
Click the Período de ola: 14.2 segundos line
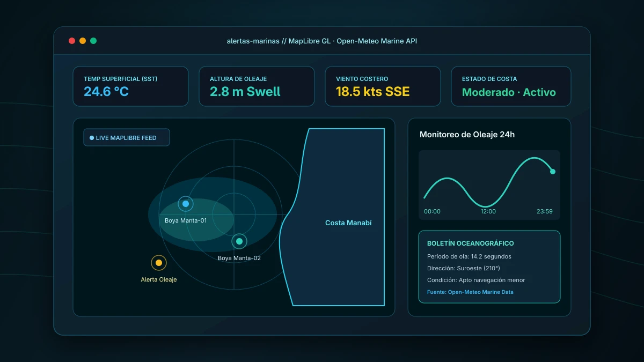tap(469, 256)
